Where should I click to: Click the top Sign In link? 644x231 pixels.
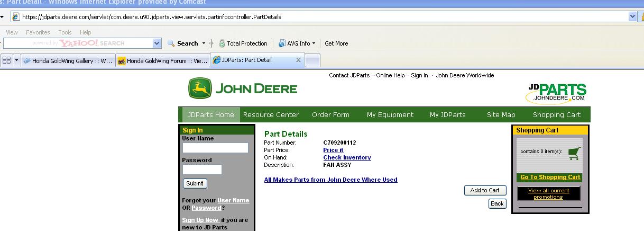(419, 75)
